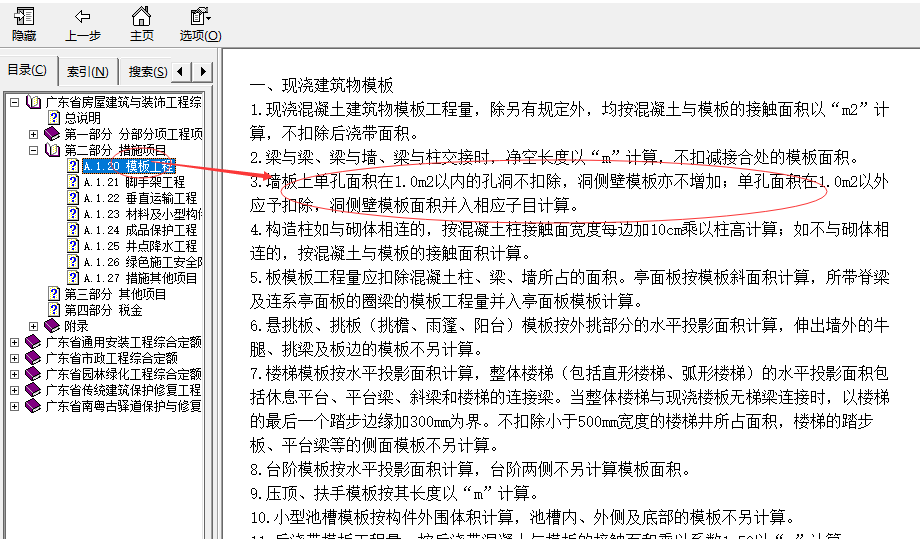Viewport: 920px width, 539px height.
Task: Open the 选项(O) options menu
Action: 200,25
